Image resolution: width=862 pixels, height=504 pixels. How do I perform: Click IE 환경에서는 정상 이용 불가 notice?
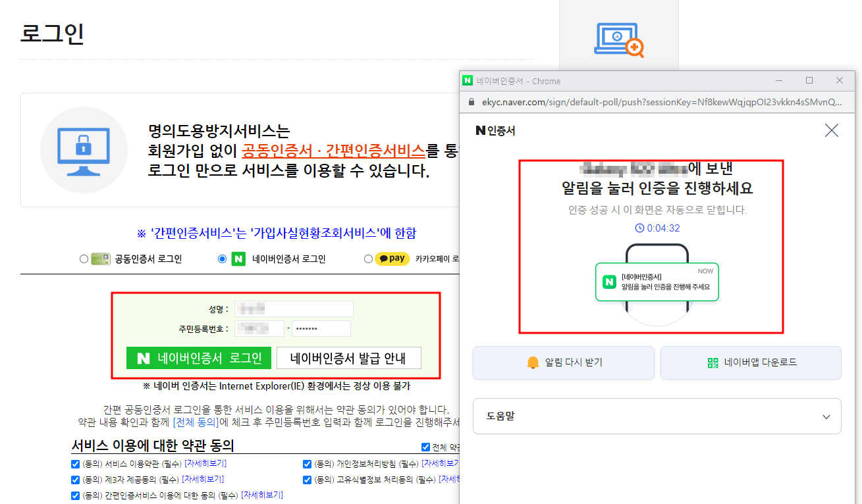point(277,386)
